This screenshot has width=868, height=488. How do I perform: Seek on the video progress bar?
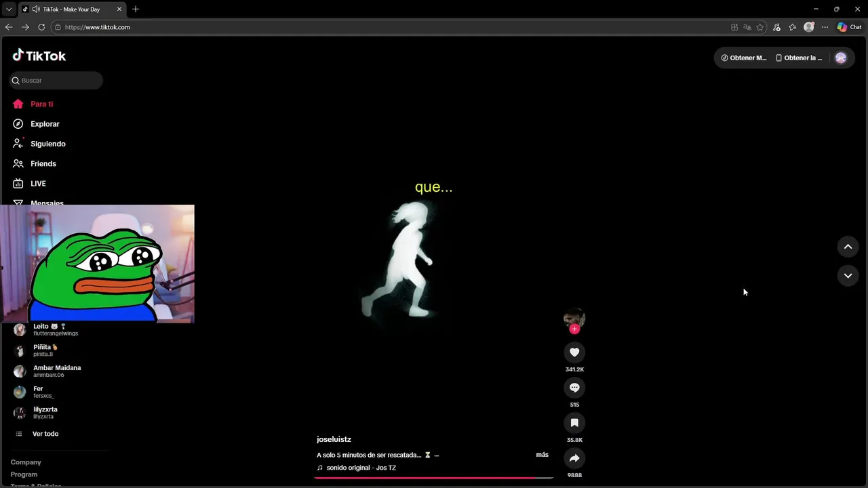(x=434, y=478)
